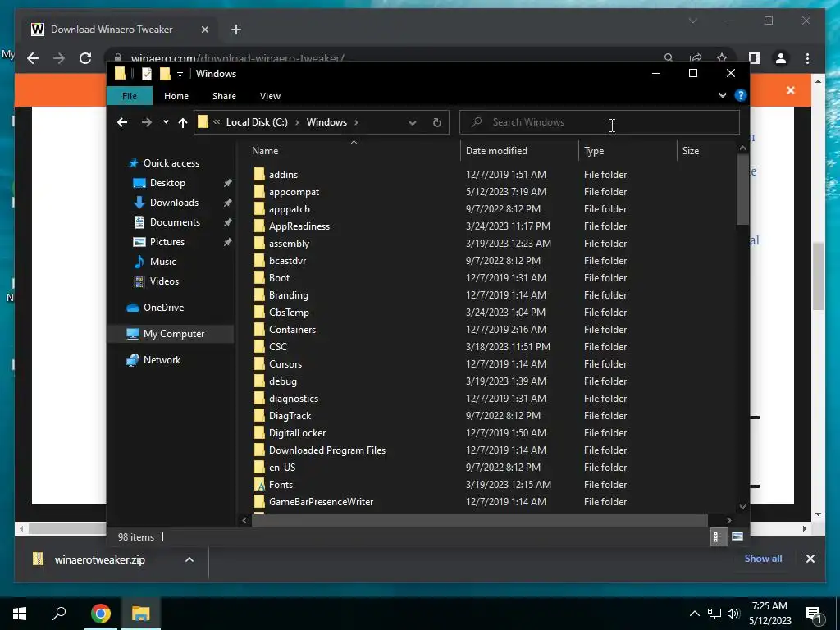This screenshot has height=630, width=840.
Task: Select My Computer in navigation pane
Action: tap(174, 334)
